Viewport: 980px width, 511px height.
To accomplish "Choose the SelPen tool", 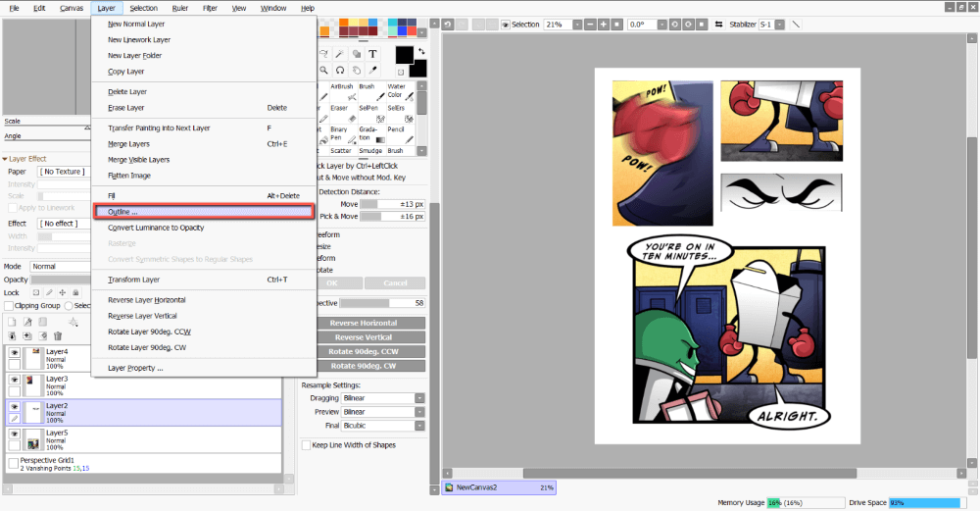I will (371, 113).
